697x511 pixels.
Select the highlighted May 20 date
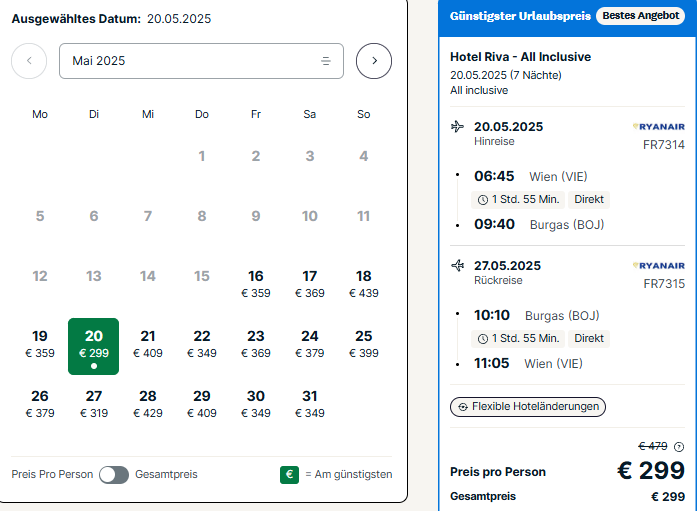click(94, 346)
